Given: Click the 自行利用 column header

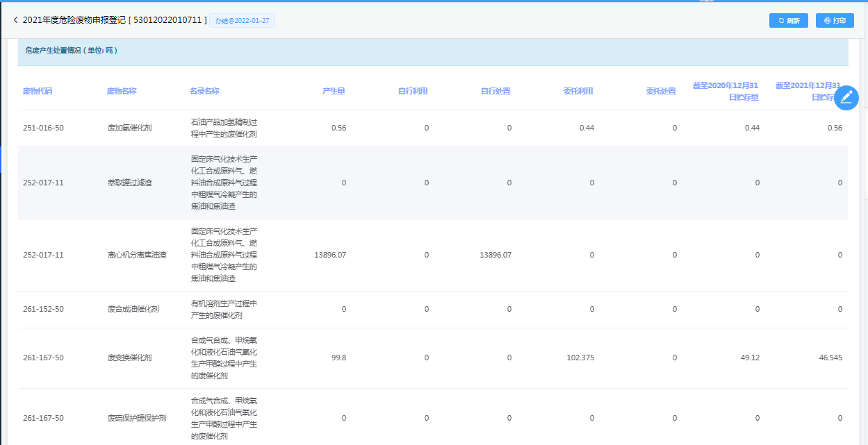Looking at the screenshot, I should tap(413, 91).
